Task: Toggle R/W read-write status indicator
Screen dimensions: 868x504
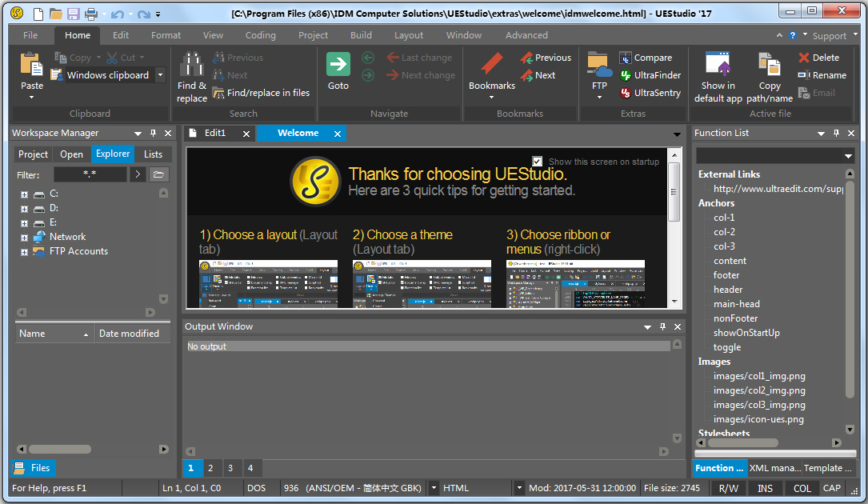Action: [729, 488]
